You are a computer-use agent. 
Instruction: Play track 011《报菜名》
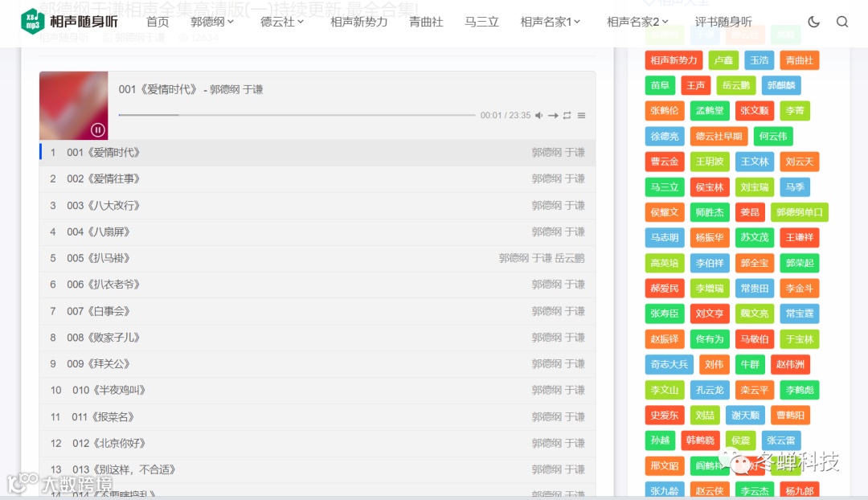pyautogui.click(x=317, y=417)
